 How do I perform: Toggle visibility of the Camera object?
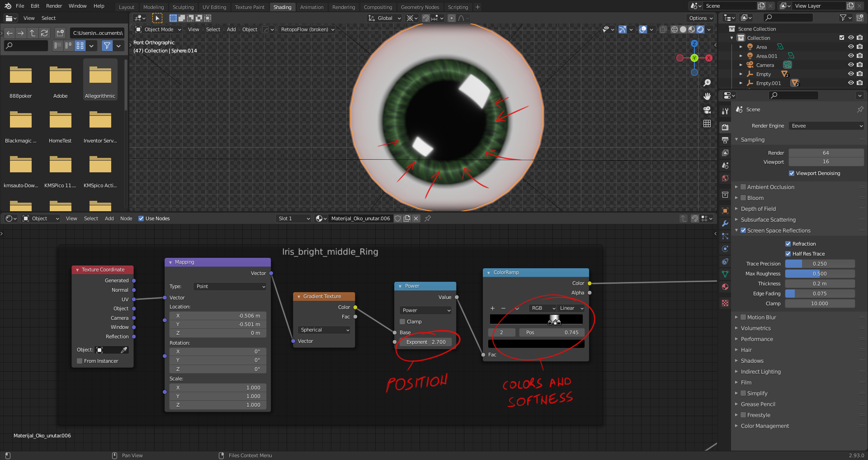851,65
